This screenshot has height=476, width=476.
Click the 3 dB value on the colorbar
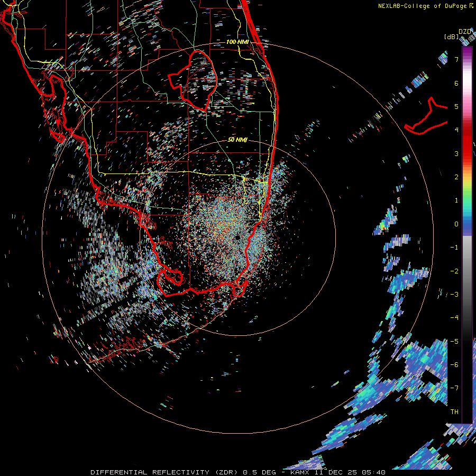coord(456,153)
